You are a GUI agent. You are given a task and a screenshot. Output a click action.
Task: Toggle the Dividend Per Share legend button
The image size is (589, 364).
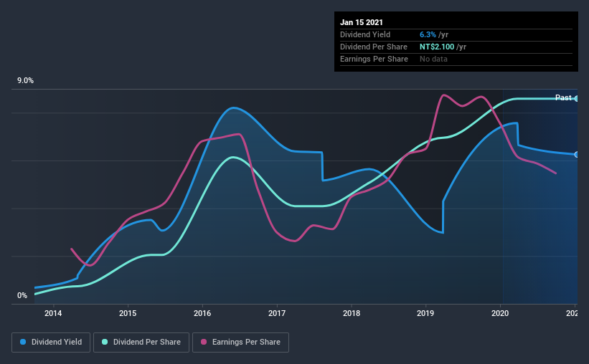[x=141, y=343]
